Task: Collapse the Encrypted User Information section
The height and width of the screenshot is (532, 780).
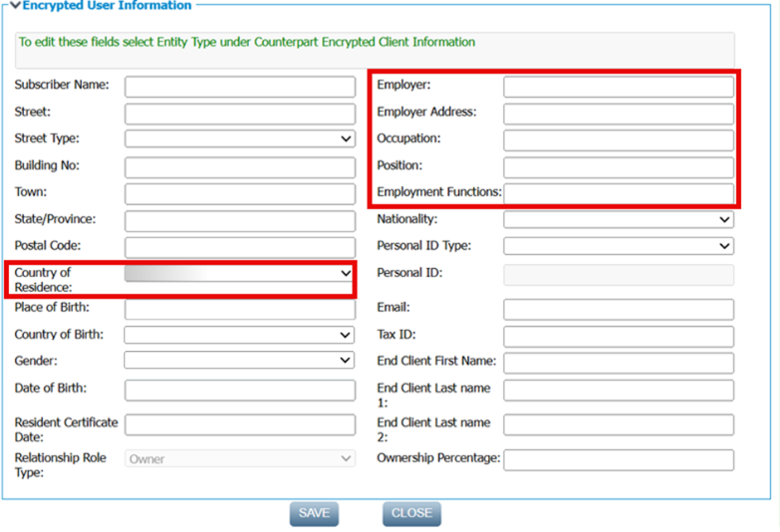Action: point(15,6)
